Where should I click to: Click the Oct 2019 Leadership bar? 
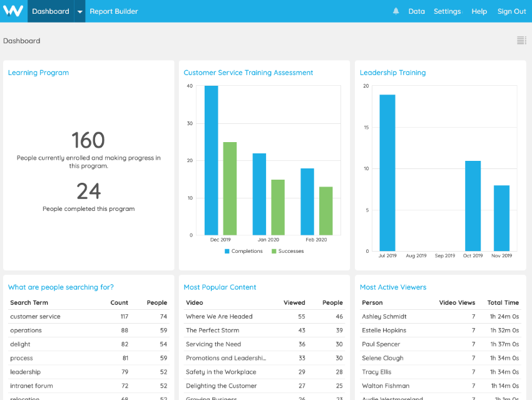click(473, 206)
